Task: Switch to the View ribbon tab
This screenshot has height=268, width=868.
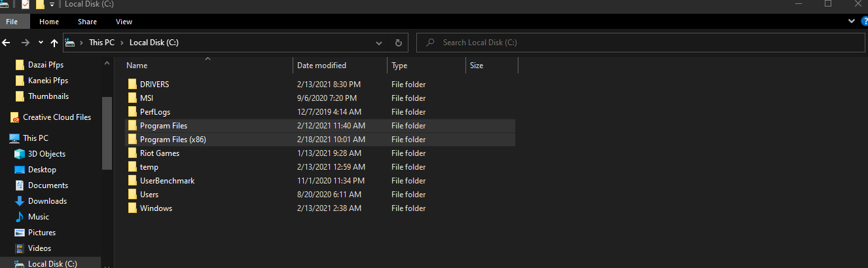Action: pos(124,22)
